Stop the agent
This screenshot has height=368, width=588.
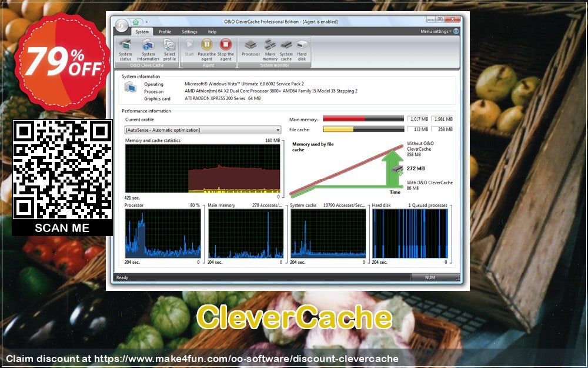point(226,49)
